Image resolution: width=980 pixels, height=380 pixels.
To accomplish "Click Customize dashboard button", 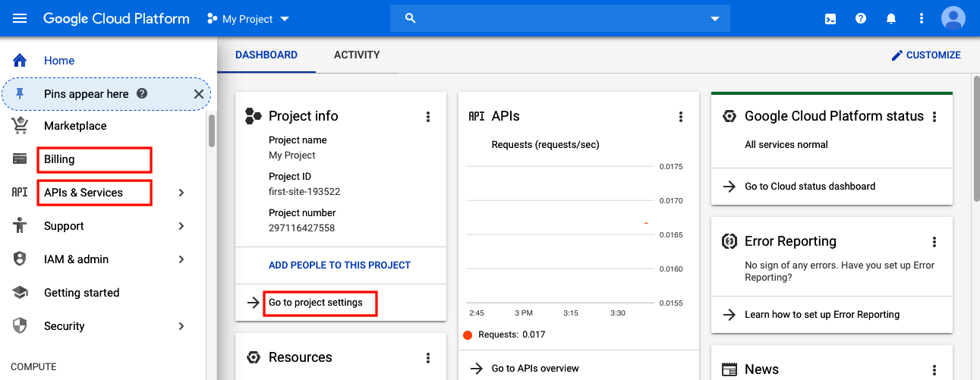I will (x=926, y=55).
